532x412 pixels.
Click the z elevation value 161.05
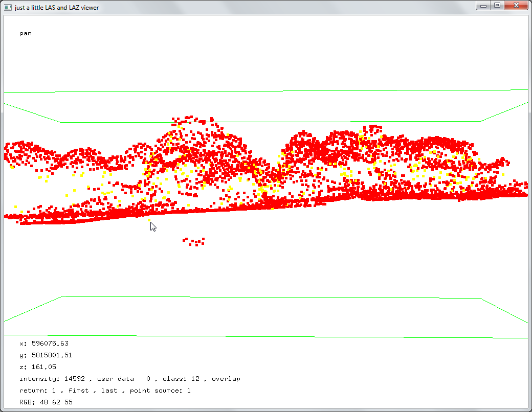(x=43, y=367)
